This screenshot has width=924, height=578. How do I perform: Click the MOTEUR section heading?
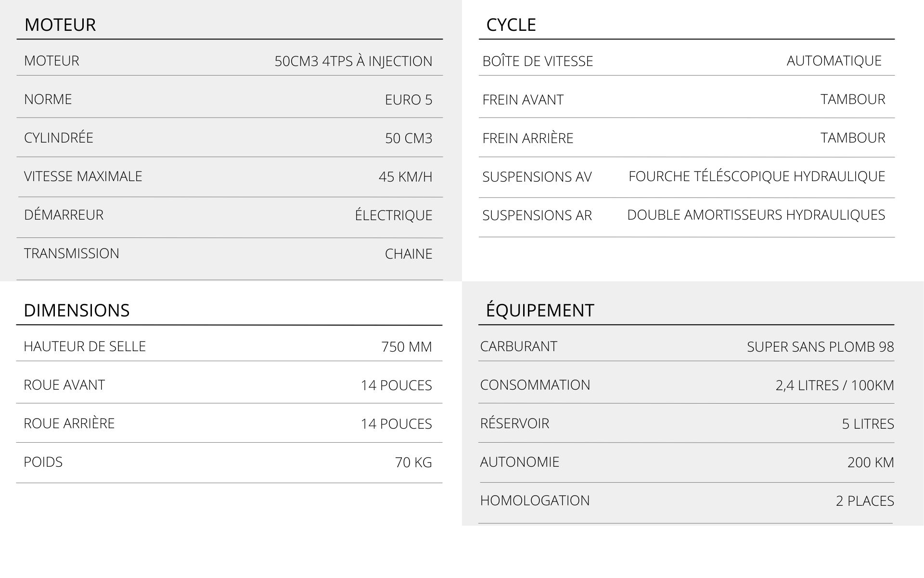click(x=60, y=25)
